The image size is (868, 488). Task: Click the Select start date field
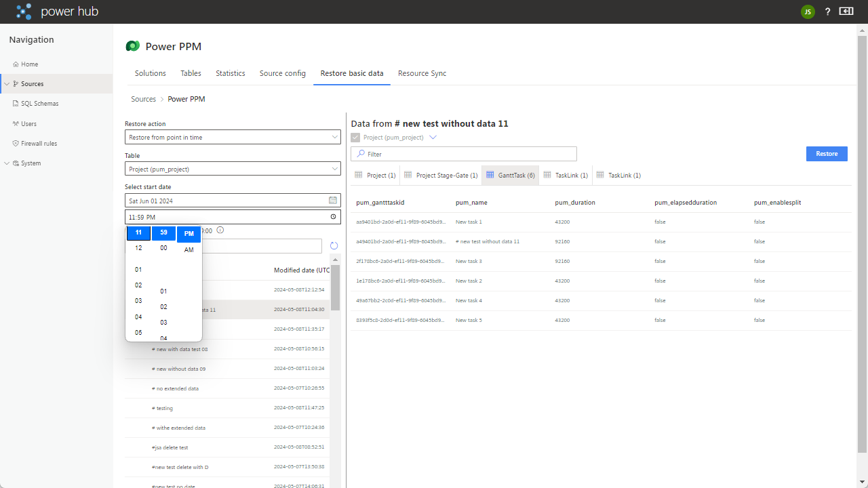233,201
